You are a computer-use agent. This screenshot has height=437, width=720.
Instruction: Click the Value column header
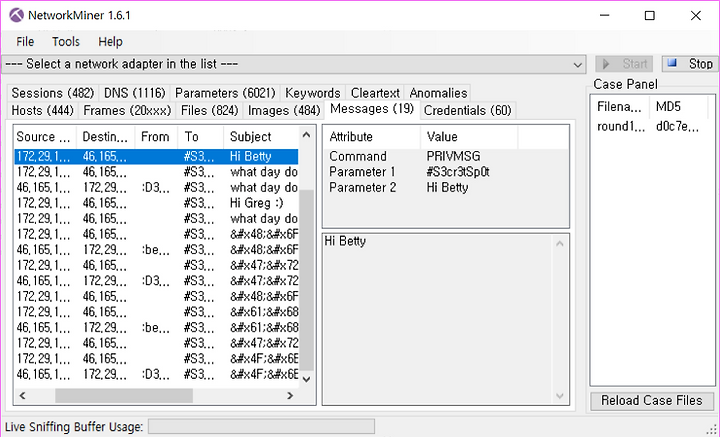tap(469, 137)
